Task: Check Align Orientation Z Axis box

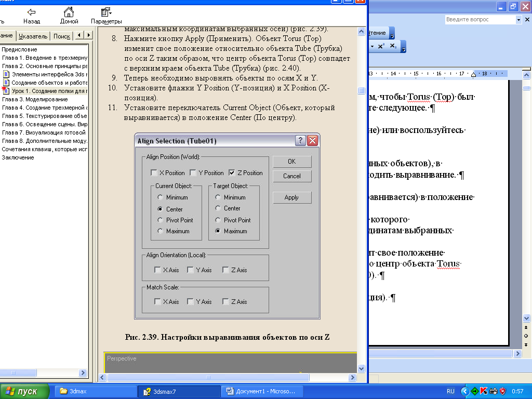Action: point(225,270)
